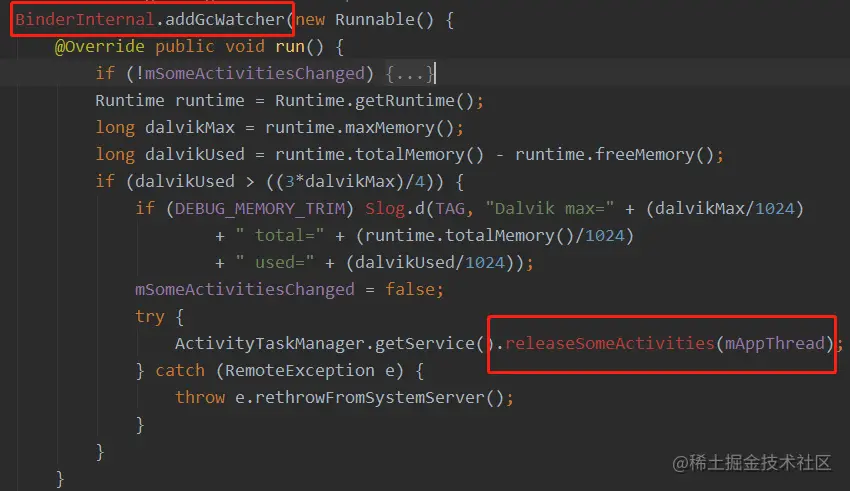The height and width of the screenshot is (491, 850).
Task: Click RemoteException in the catch clause
Action: [300, 371]
